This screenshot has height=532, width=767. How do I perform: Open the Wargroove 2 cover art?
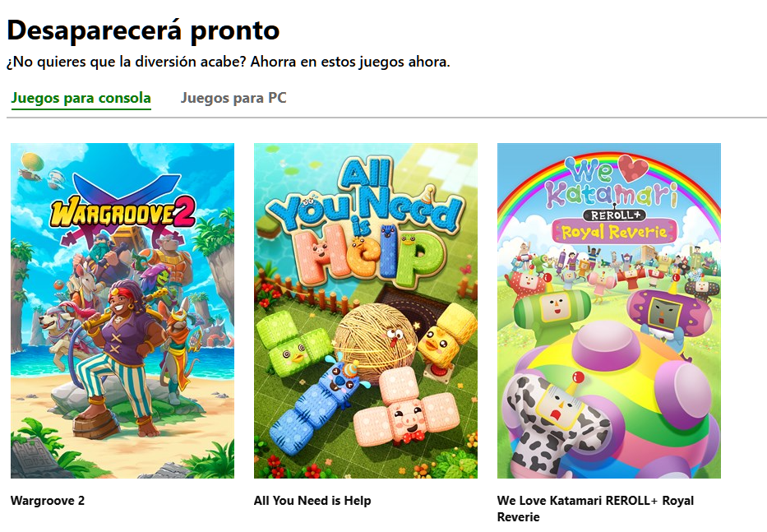[122, 310]
